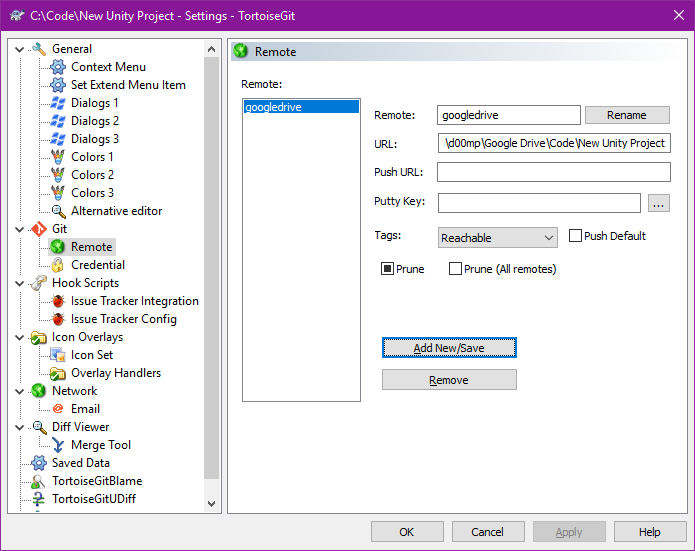
Task: Collapse the Network tree node
Action: (x=20, y=391)
